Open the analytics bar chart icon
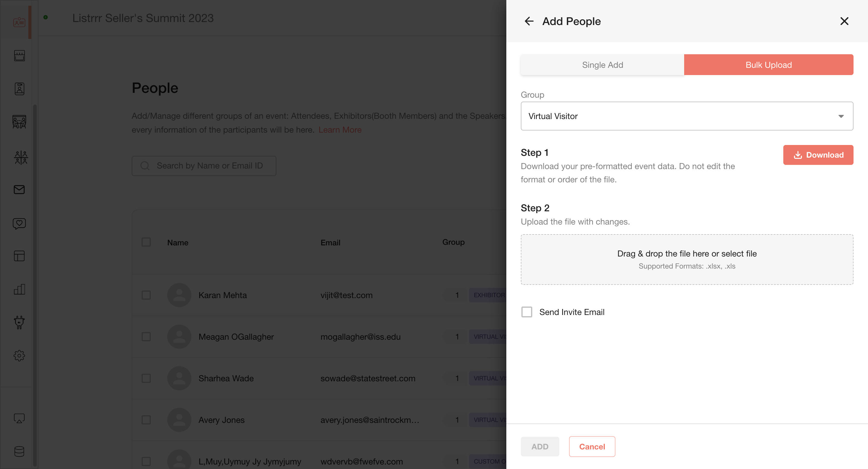The height and width of the screenshot is (469, 868). pyautogui.click(x=19, y=289)
